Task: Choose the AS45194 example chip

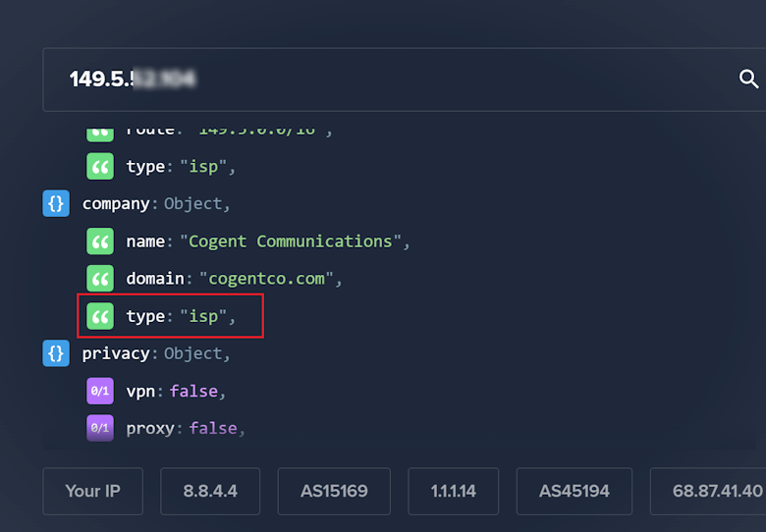Action: (x=574, y=491)
